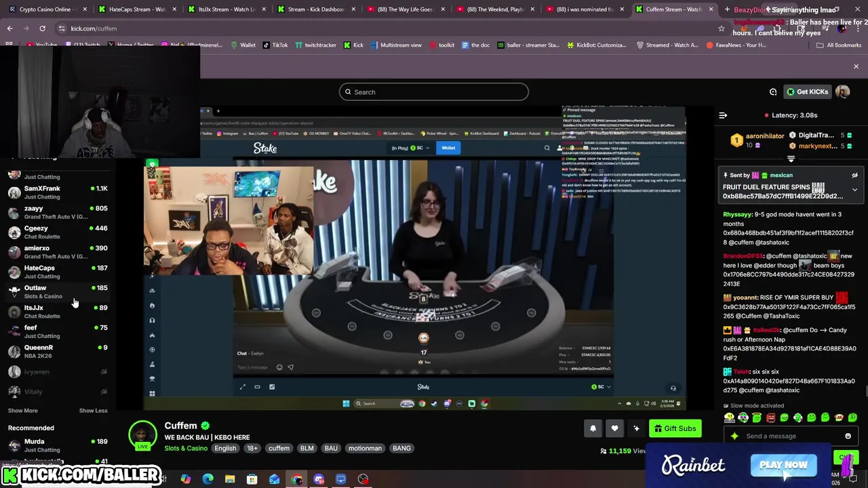The height and width of the screenshot is (488, 868).
Task: Click the Cuffem profile avatar
Action: click(142, 434)
